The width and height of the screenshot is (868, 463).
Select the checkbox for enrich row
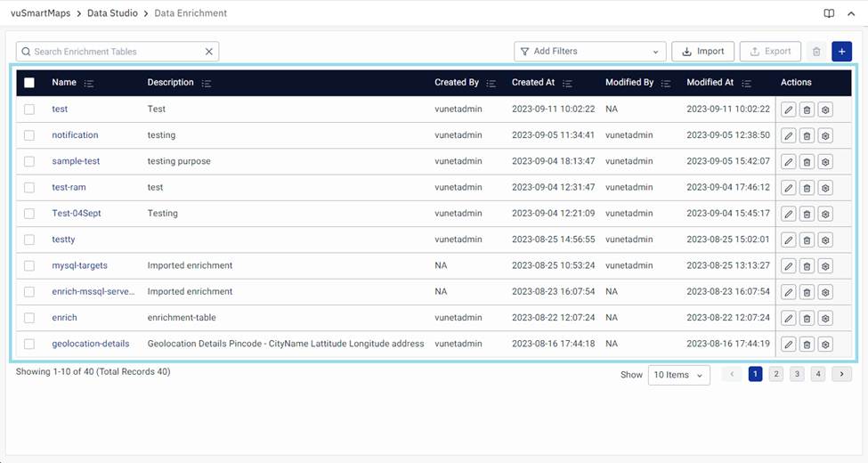[x=29, y=318]
